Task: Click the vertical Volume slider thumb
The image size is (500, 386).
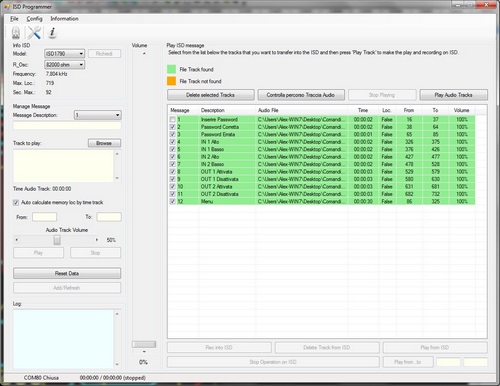Action: pyautogui.click(x=144, y=344)
